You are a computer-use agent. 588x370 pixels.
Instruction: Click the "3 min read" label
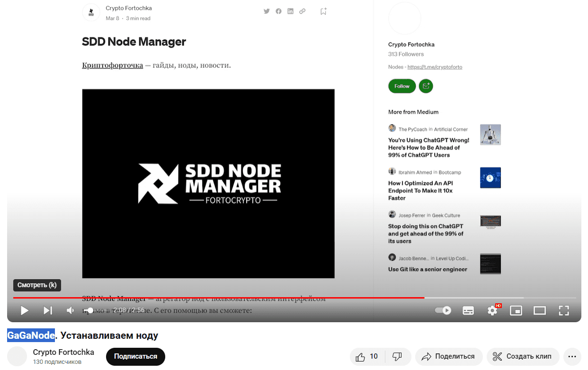coord(138,18)
